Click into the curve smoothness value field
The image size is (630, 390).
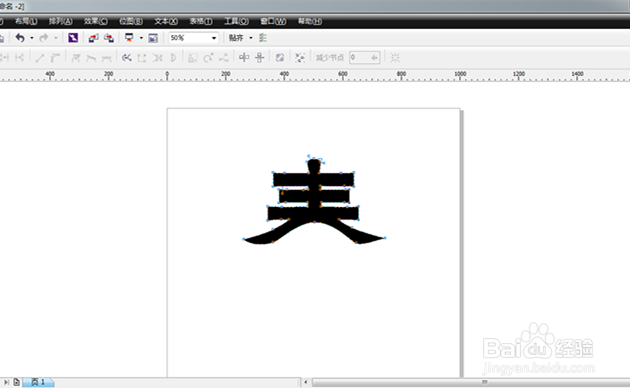pyautogui.click(x=360, y=58)
